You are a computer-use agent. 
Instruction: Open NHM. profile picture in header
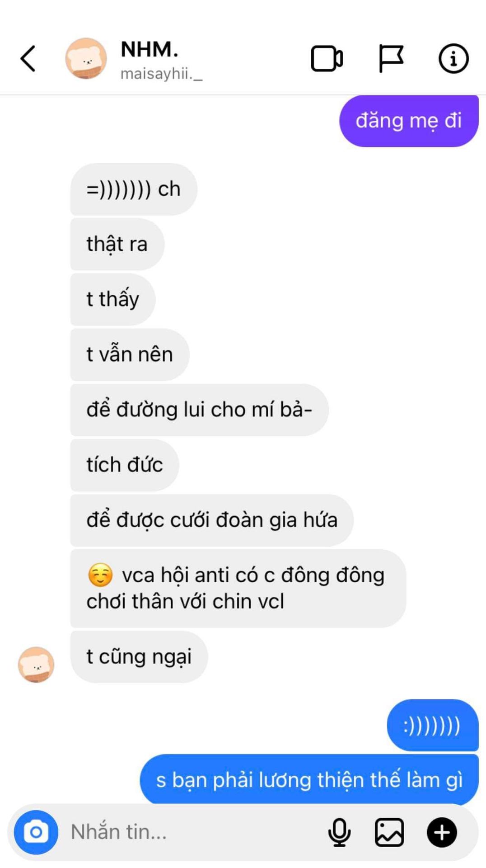tap(86, 58)
